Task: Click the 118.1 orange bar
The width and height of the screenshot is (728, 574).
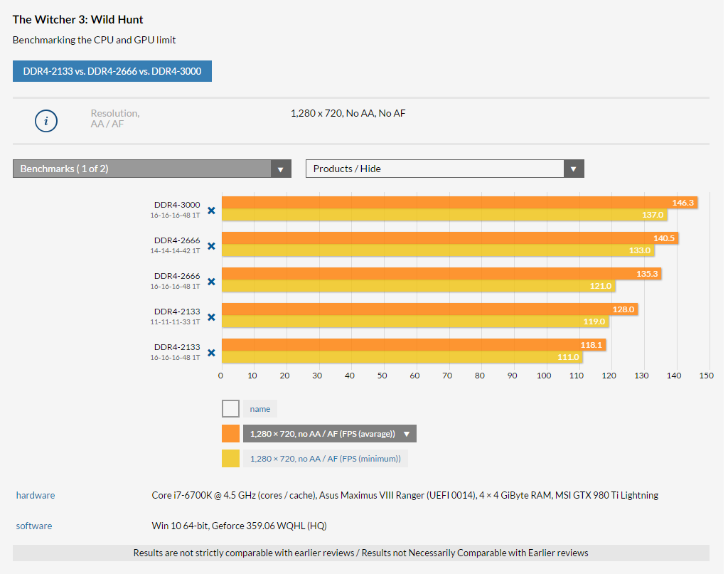Action: (414, 344)
